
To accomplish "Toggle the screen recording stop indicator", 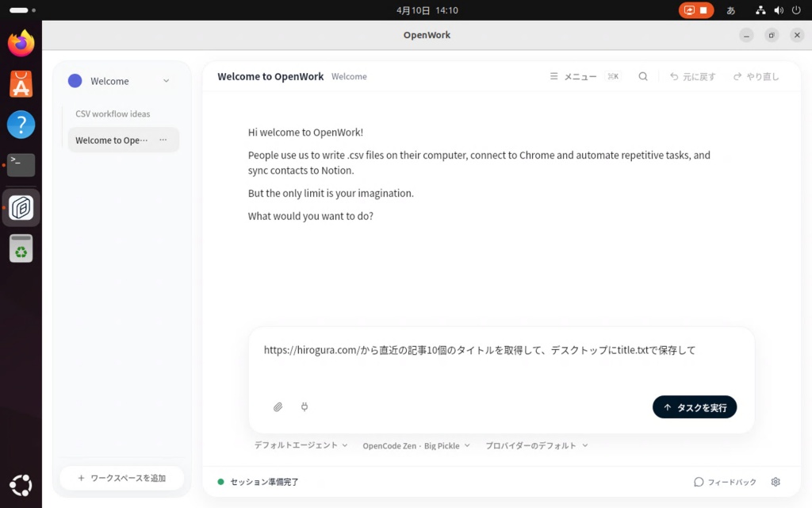I will tap(696, 10).
